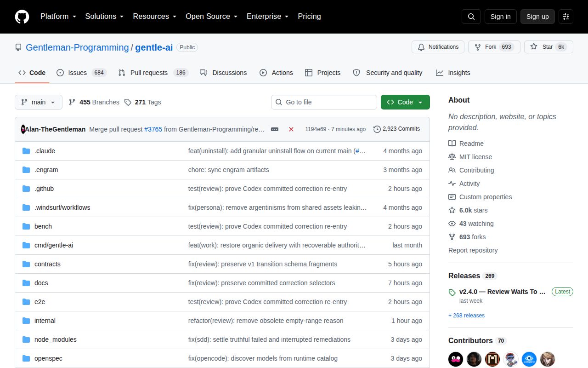Click the fifth blue contributor avatar
This screenshot has width=588, height=368.
pos(529,359)
